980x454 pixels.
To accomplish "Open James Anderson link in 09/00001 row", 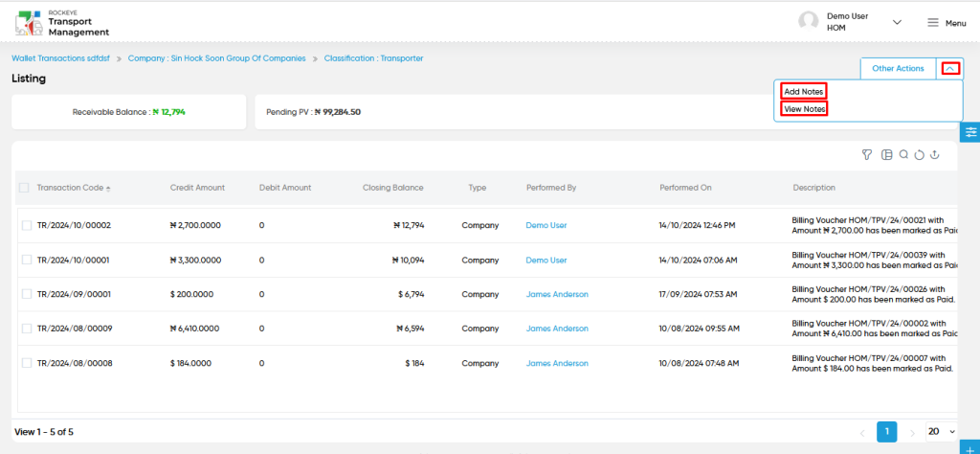I will pyautogui.click(x=557, y=294).
